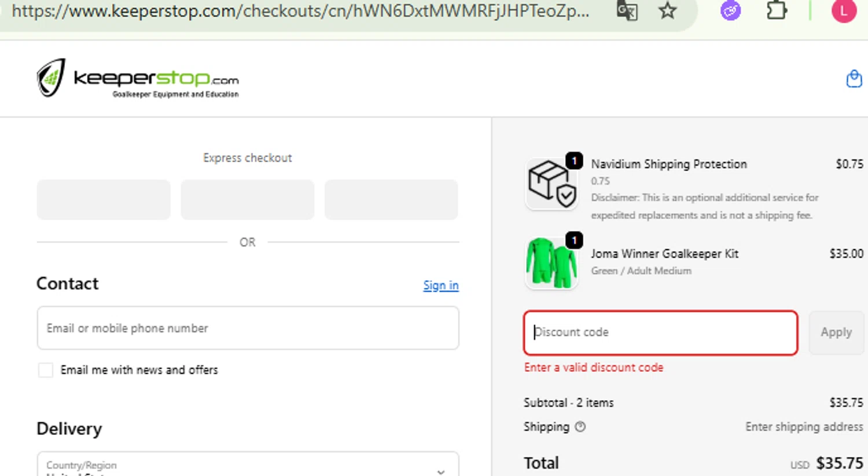Click the $35.00 kit price

[846, 254]
